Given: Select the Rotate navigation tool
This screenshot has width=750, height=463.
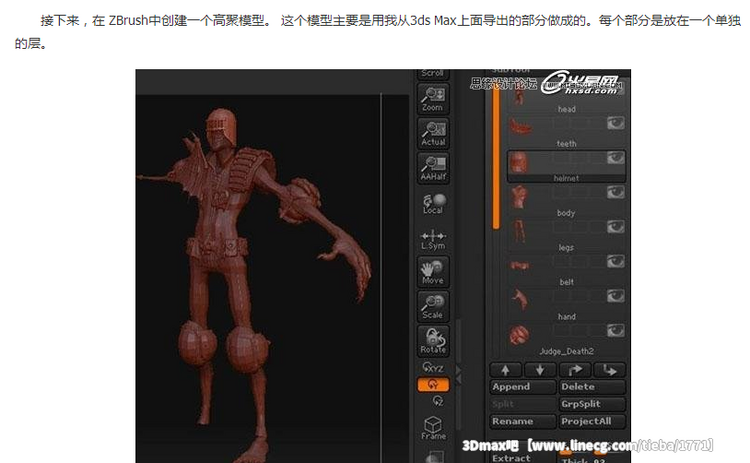Looking at the screenshot, I should tap(433, 341).
